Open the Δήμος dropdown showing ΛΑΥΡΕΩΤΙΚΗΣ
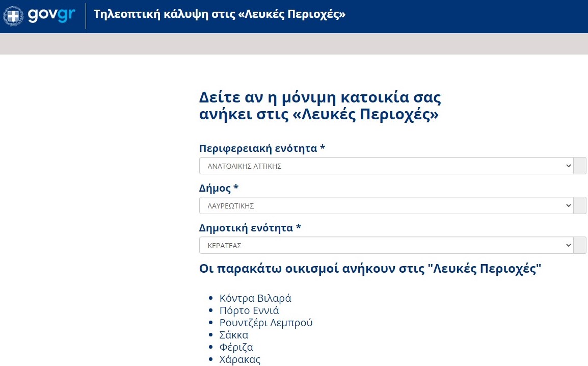Screen dimensions: 588x366 (386, 205)
